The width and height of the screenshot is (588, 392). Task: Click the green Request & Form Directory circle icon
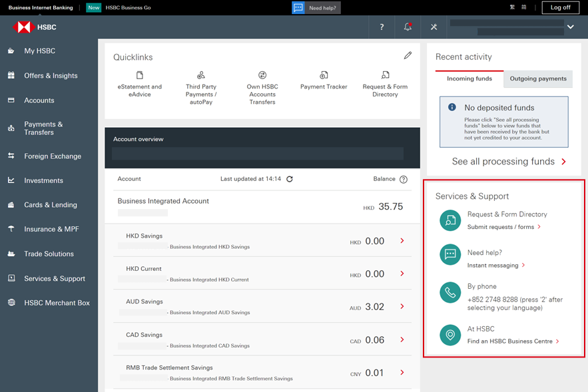[x=450, y=220]
